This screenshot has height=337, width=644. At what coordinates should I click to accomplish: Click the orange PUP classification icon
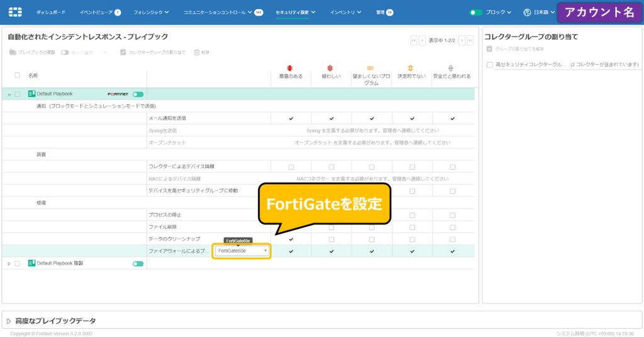pyautogui.click(x=370, y=68)
